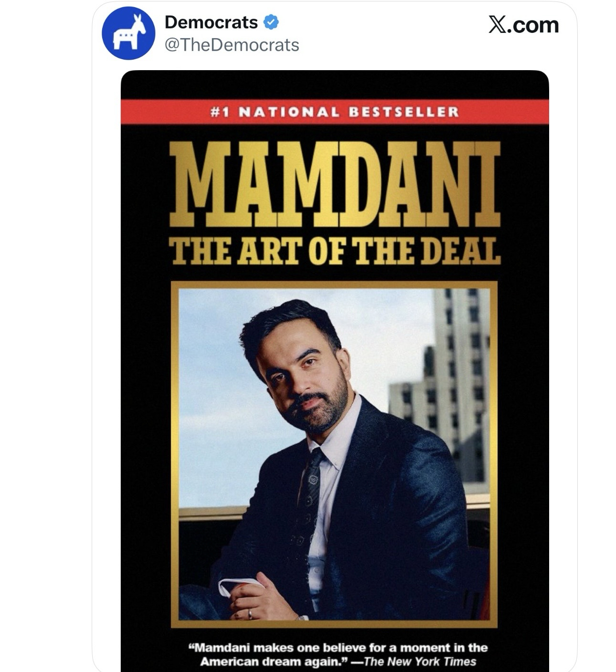
Task: Click the Democrats donkey profile avatar
Action: (128, 33)
